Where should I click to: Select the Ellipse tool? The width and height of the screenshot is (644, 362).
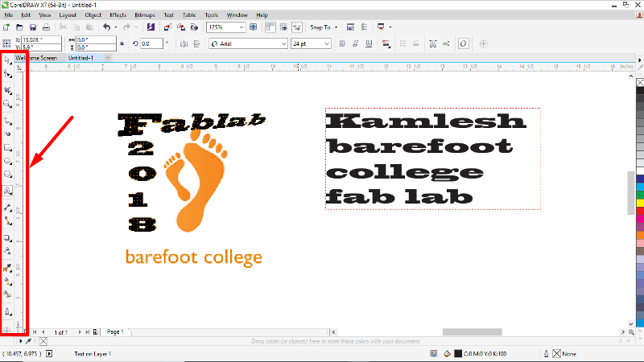tap(7, 161)
